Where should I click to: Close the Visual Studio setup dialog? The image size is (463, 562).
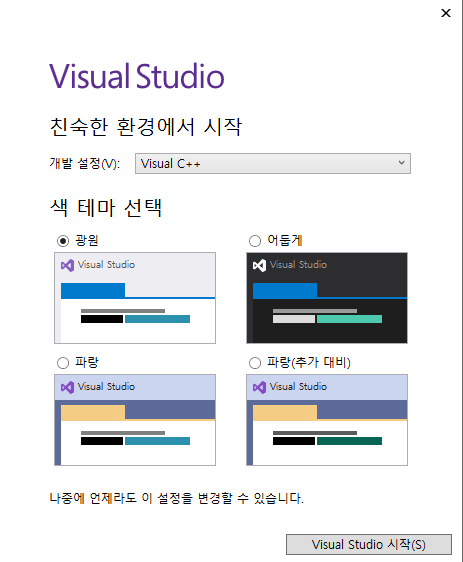tap(446, 13)
